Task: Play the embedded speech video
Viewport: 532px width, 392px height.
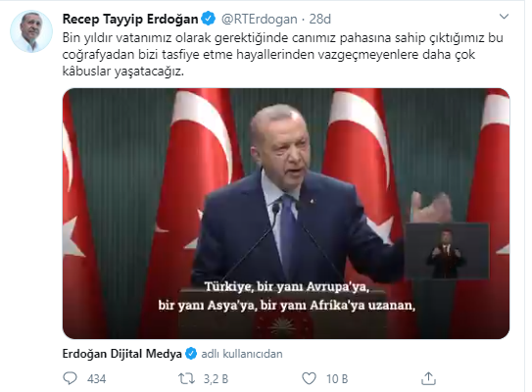Action: (286, 214)
